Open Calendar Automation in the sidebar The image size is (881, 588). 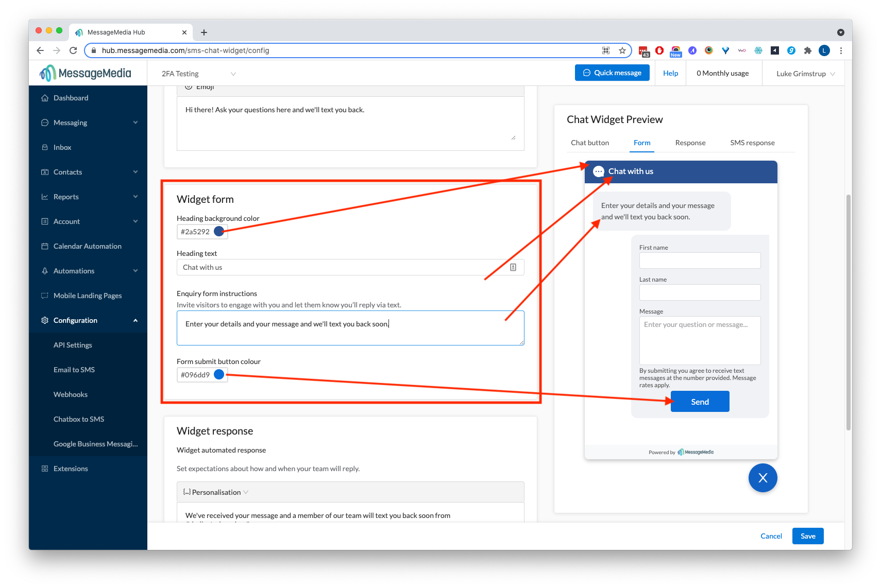pyautogui.click(x=87, y=246)
